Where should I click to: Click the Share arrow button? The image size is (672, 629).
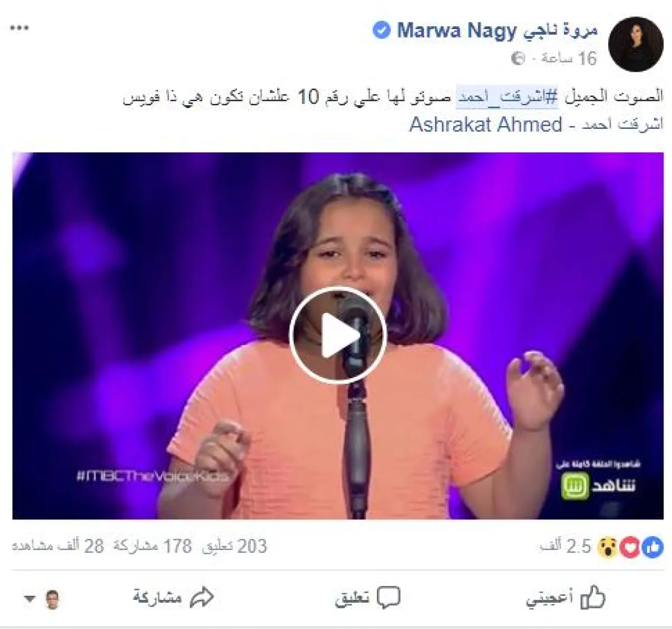[174, 598]
